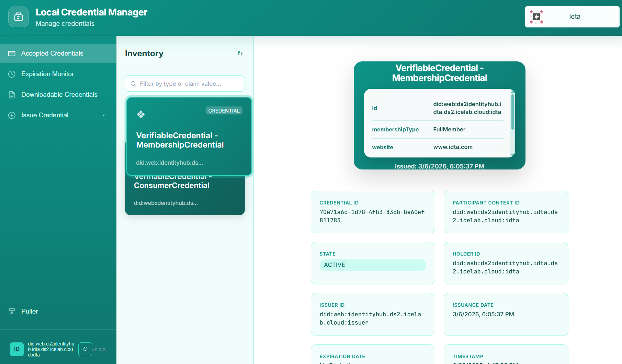
Task: Click the STATE card label
Action: coord(328,254)
